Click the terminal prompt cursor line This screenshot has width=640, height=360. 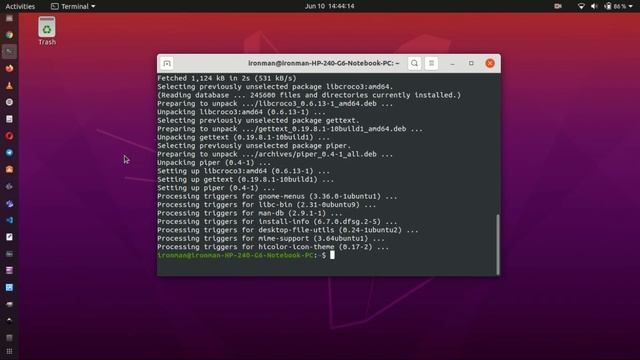coord(246,256)
